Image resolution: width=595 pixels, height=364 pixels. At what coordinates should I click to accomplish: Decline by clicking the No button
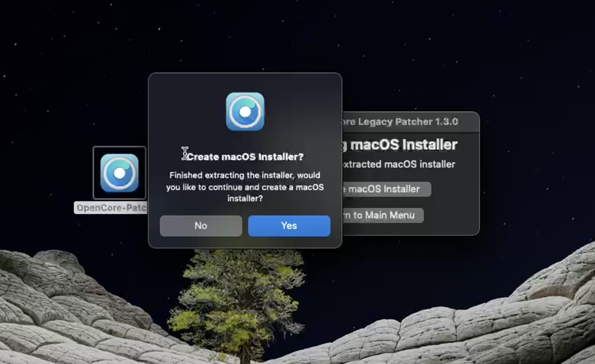tap(201, 226)
